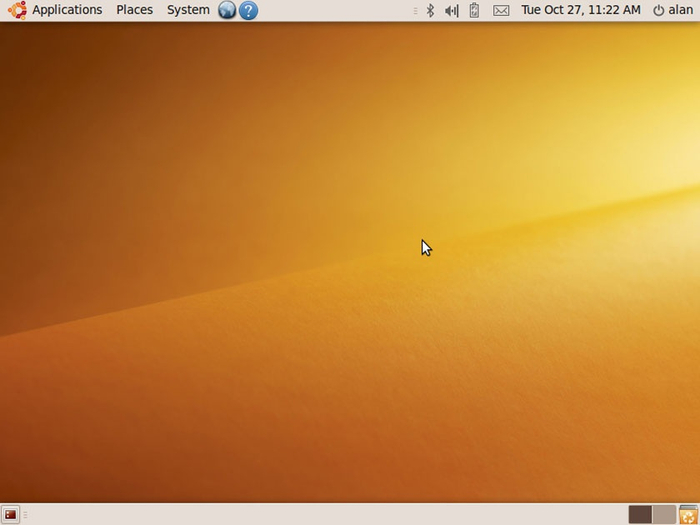The width and height of the screenshot is (700, 525).
Task: Open the Applications menu
Action: (67, 10)
